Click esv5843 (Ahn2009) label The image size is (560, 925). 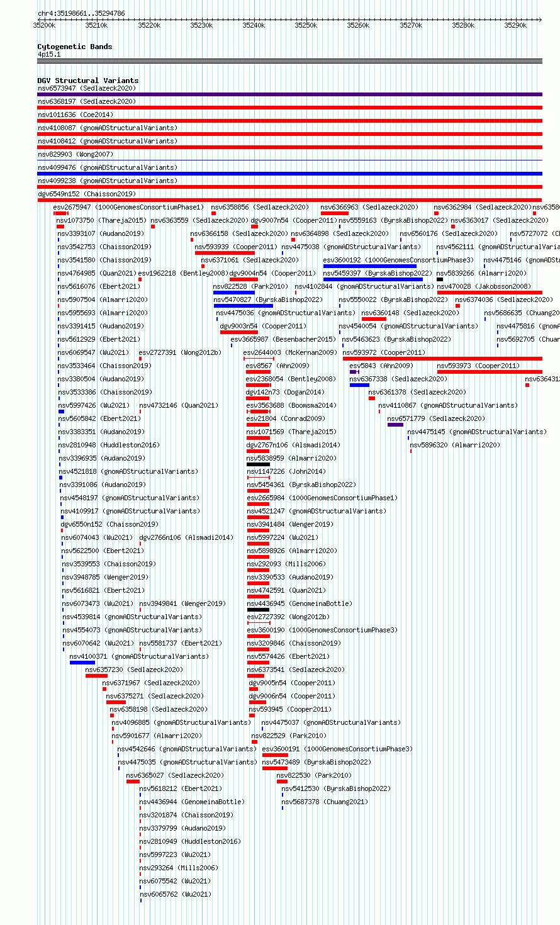coord(381,366)
